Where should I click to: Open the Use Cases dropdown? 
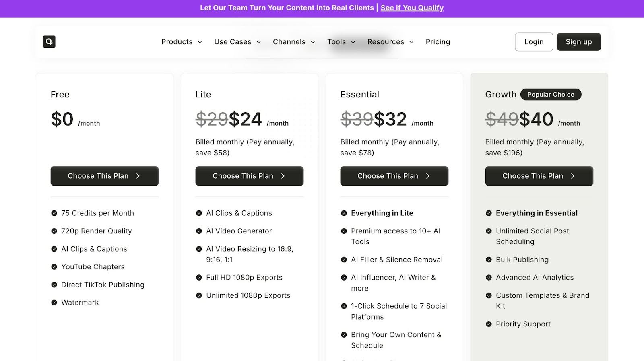click(237, 42)
